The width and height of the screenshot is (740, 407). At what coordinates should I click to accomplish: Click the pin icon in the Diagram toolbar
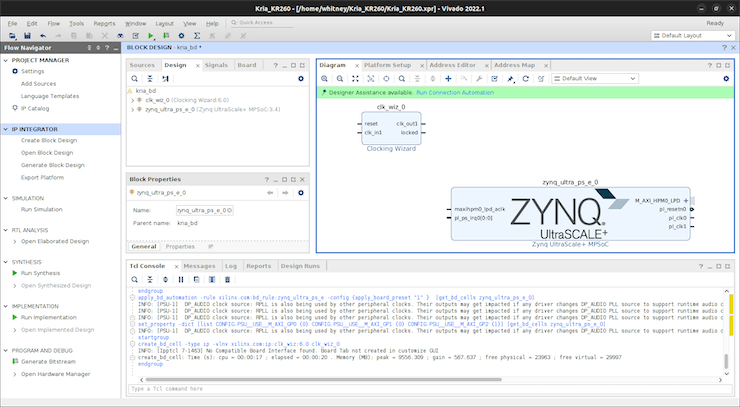point(510,79)
